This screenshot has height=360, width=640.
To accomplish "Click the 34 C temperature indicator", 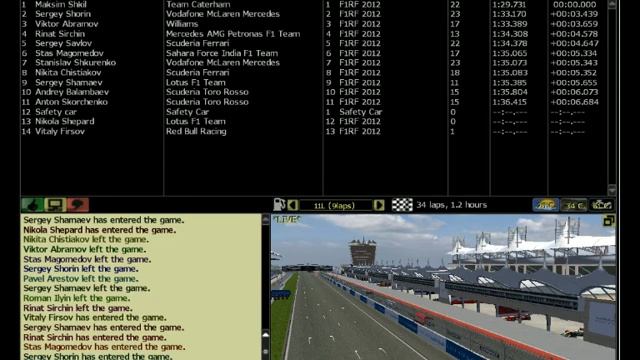I will 573,205.
